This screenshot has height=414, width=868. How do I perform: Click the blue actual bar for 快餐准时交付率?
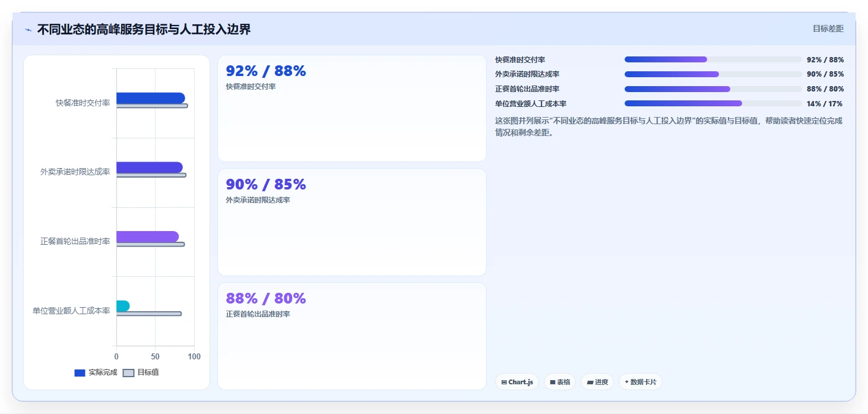coord(151,98)
